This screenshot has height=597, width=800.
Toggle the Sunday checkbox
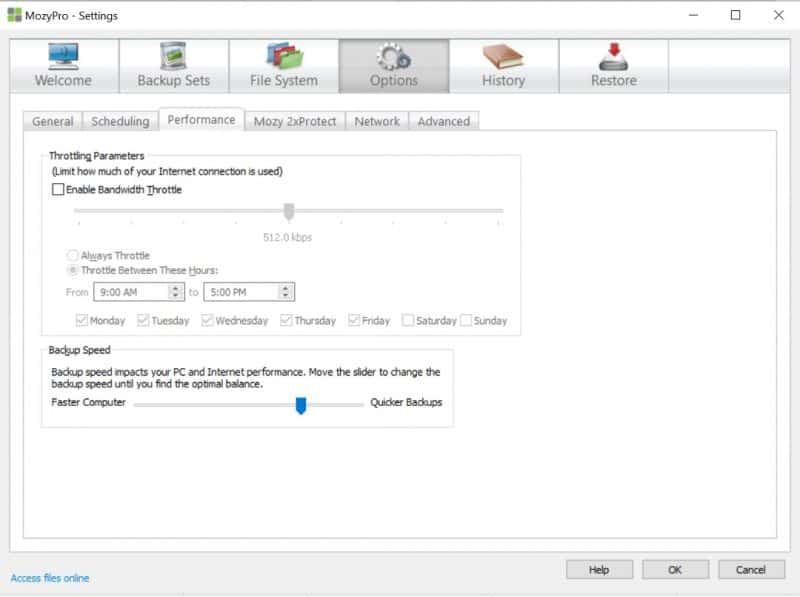coord(466,320)
